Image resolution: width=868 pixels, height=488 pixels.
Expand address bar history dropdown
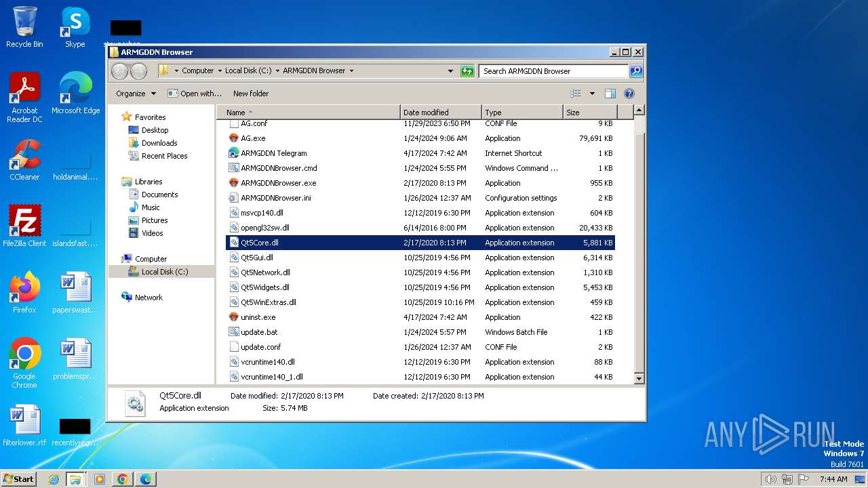[x=450, y=70]
